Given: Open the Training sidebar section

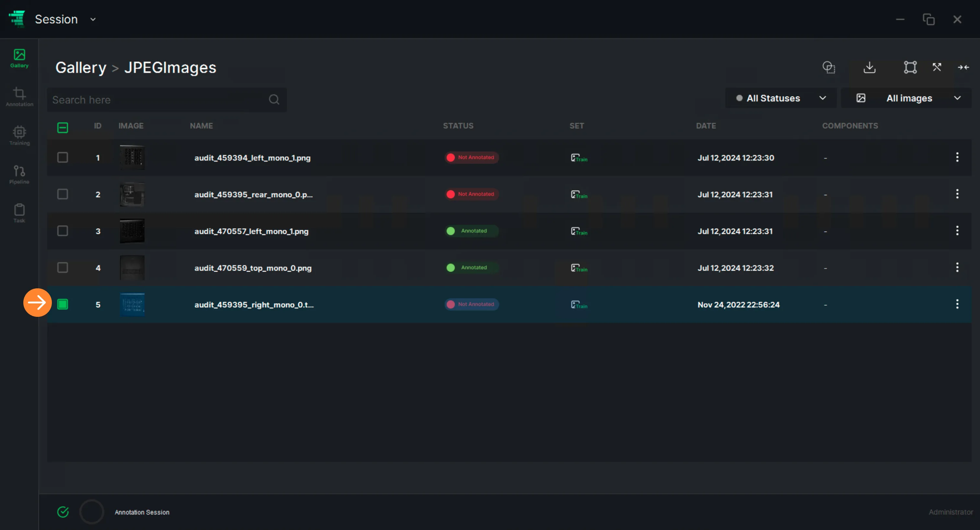Looking at the screenshot, I should 19,136.
